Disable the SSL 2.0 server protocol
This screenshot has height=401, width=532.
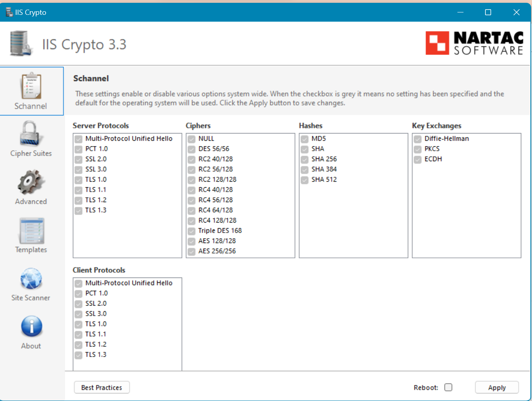click(x=78, y=160)
